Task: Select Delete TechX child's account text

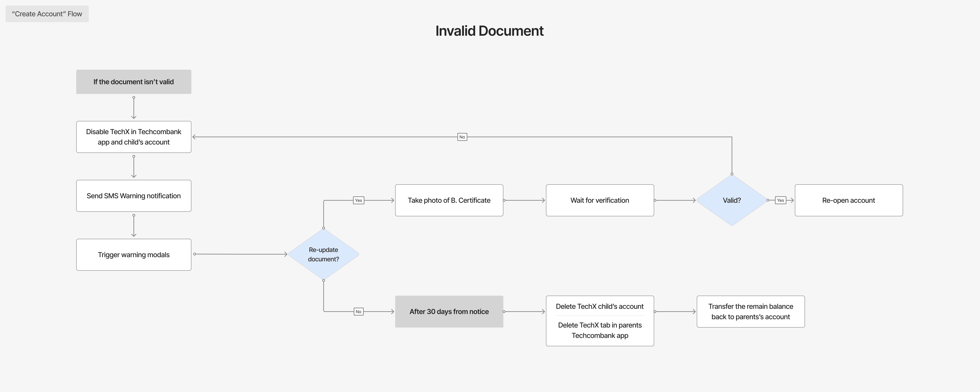Action: point(600,306)
